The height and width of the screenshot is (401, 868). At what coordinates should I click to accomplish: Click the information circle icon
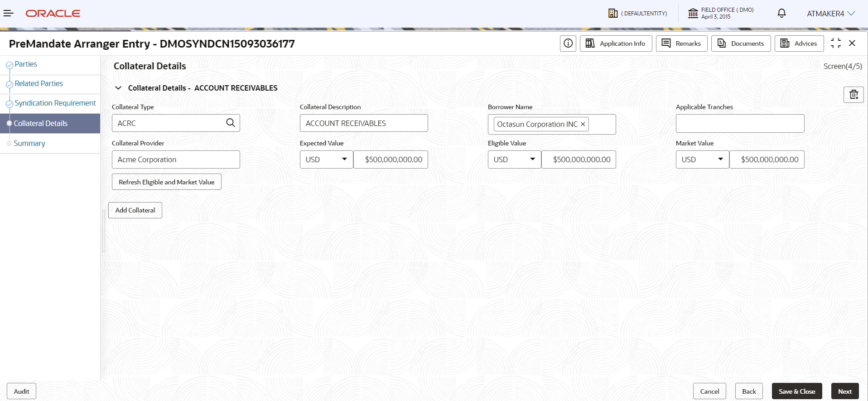(568, 43)
